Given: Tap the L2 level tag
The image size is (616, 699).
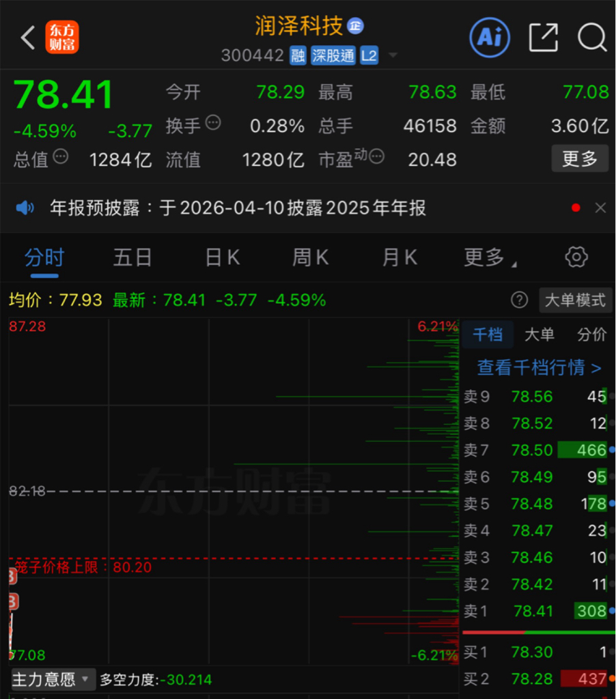Looking at the screenshot, I should click(369, 56).
